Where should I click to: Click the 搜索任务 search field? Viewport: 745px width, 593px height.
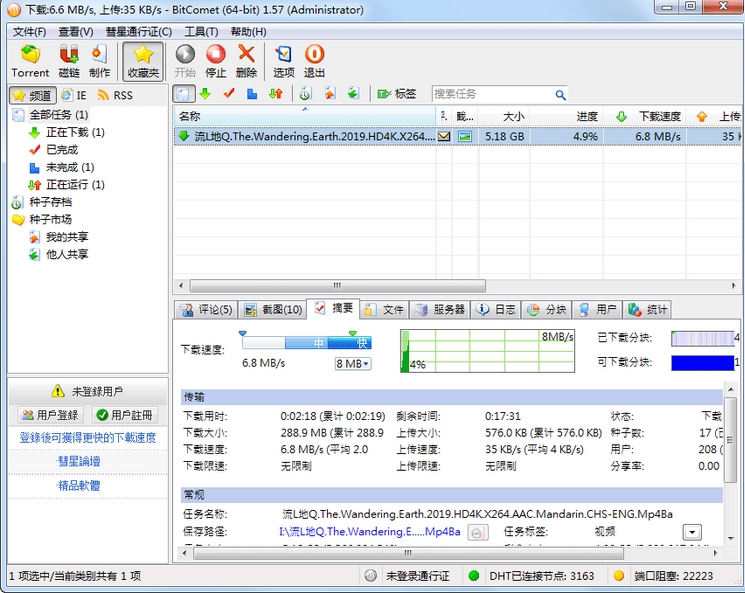(492, 94)
